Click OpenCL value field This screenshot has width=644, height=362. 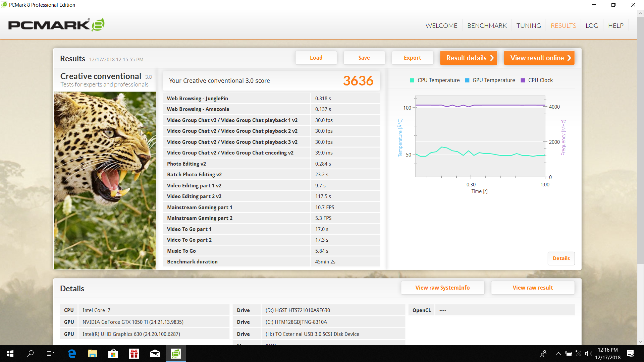coord(505,310)
